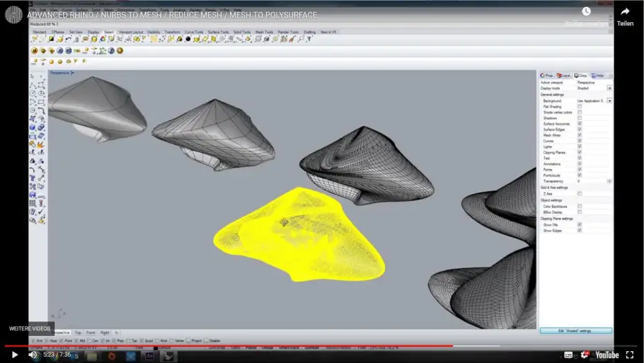The width and height of the screenshot is (644, 363).
Task: Open the video title link
Action: pos(172,15)
